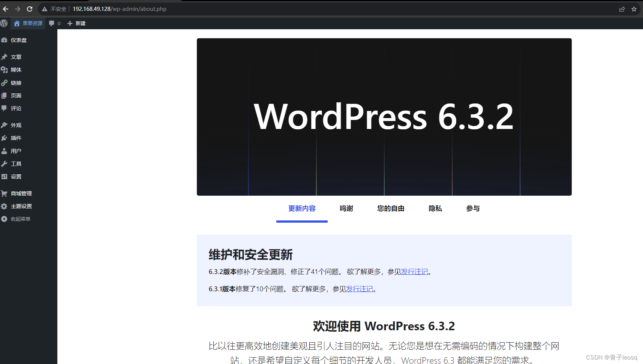643x364 pixels.
Task: Click the dashboard gauge icon
Action: (x=4, y=40)
